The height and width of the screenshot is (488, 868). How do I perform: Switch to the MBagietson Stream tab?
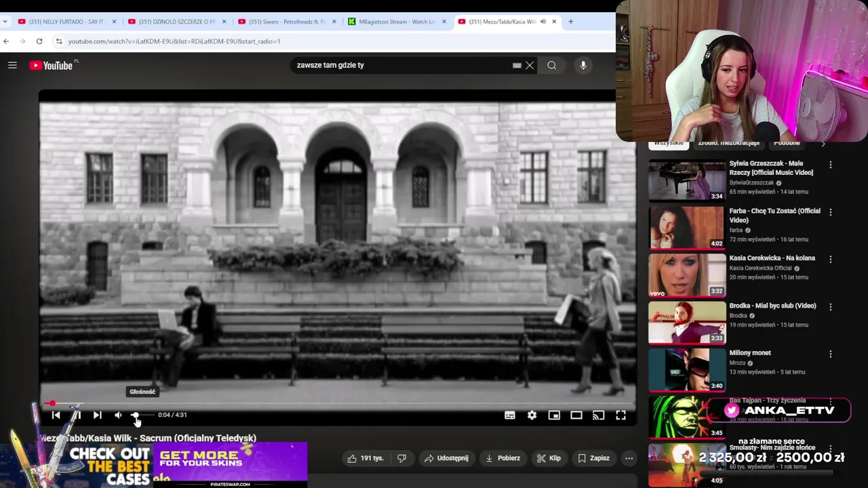point(397,22)
